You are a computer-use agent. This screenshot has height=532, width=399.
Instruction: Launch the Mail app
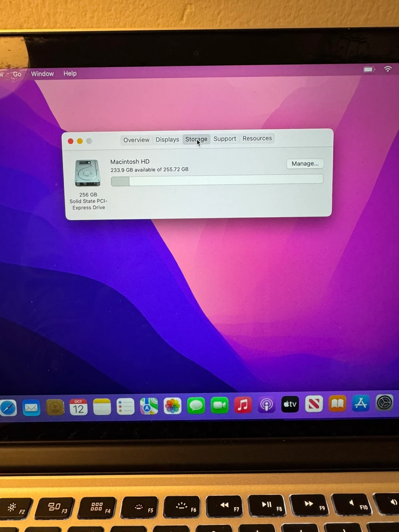(31, 408)
